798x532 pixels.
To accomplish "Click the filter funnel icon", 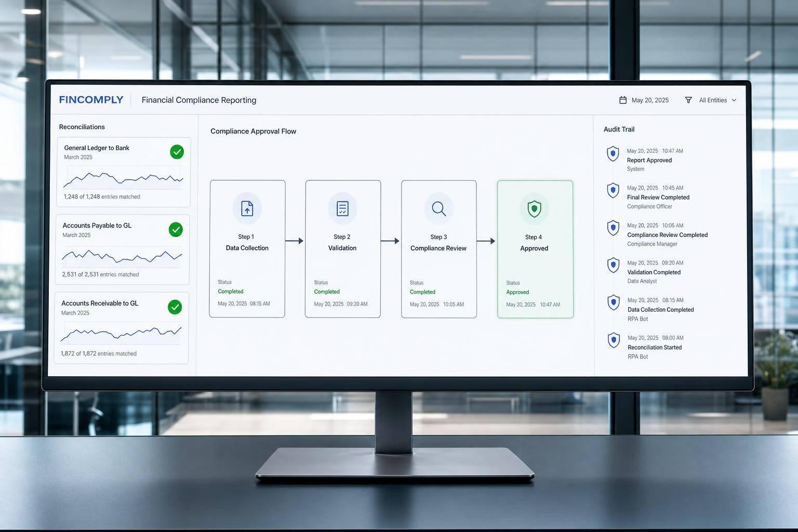I will tap(688, 100).
